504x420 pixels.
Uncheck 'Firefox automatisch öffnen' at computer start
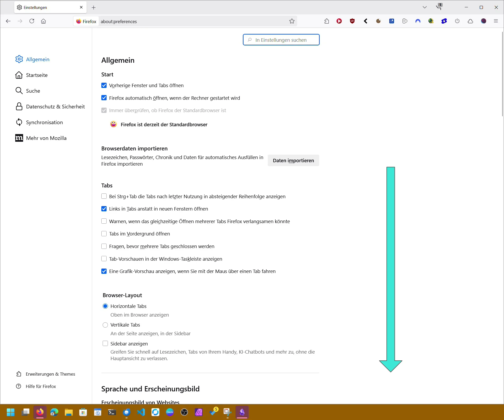pos(104,98)
